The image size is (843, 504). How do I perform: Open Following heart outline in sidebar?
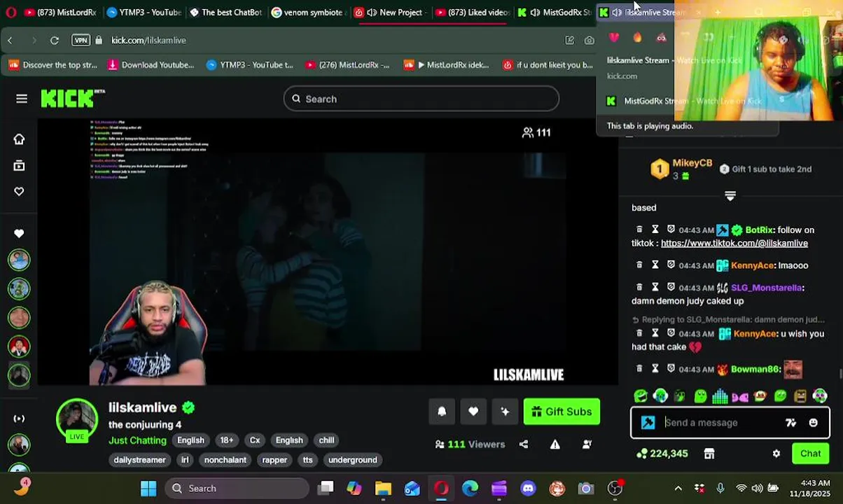[19, 192]
